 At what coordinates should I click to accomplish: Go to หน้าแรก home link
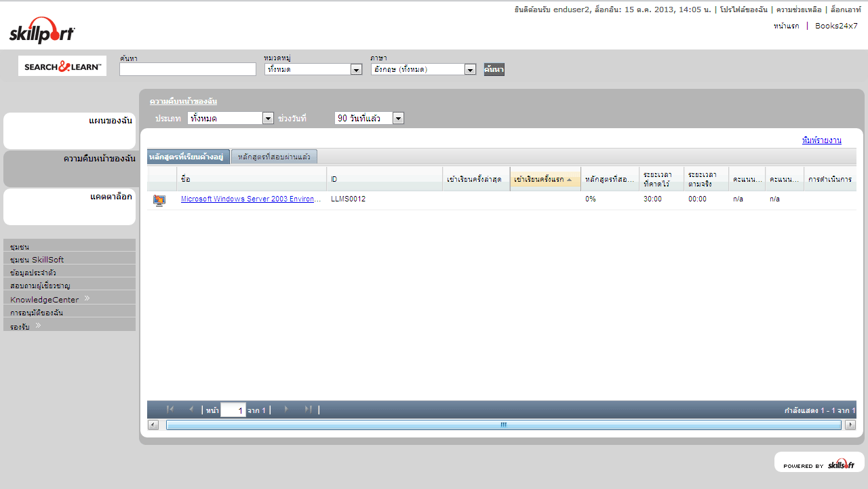[x=786, y=26]
